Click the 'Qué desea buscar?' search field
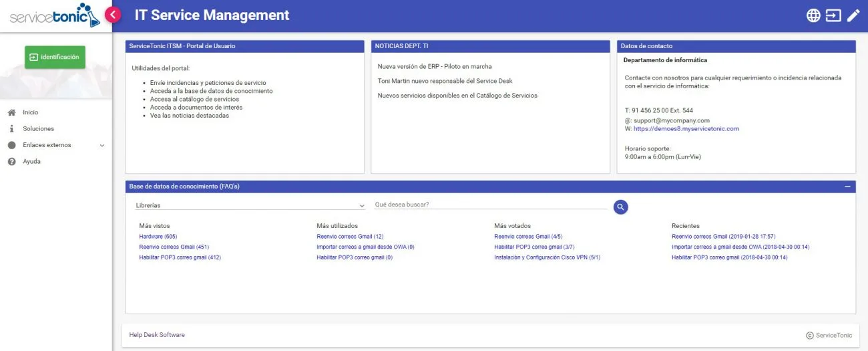This screenshot has width=868, height=351. (x=491, y=205)
